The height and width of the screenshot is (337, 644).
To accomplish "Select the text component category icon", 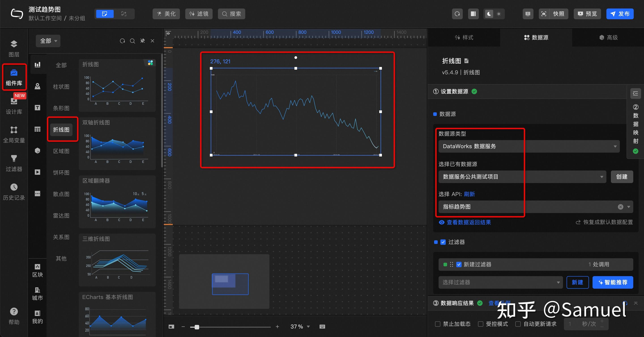I will (37, 107).
